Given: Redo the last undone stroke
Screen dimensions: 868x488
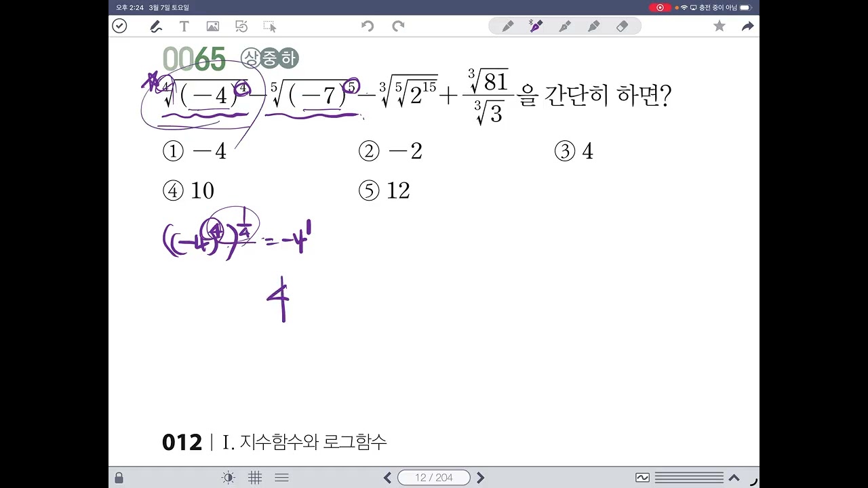Looking at the screenshot, I should tap(398, 26).
